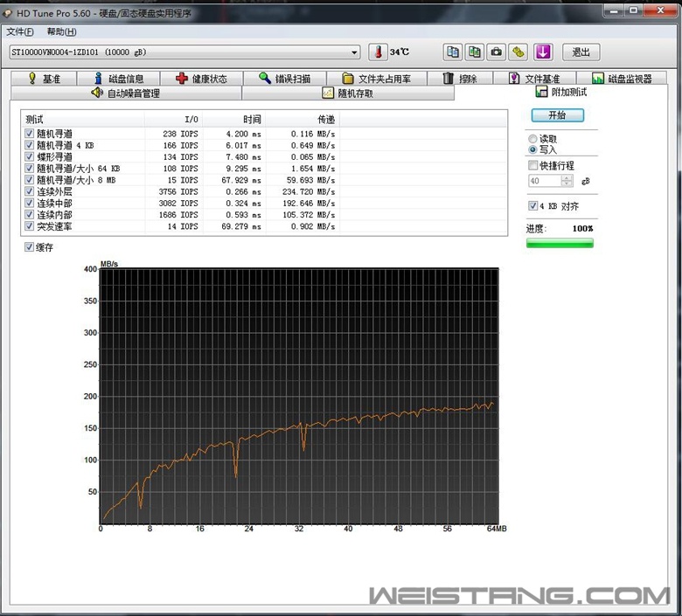Click the short stroke stepper arrows

tap(567, 181)
